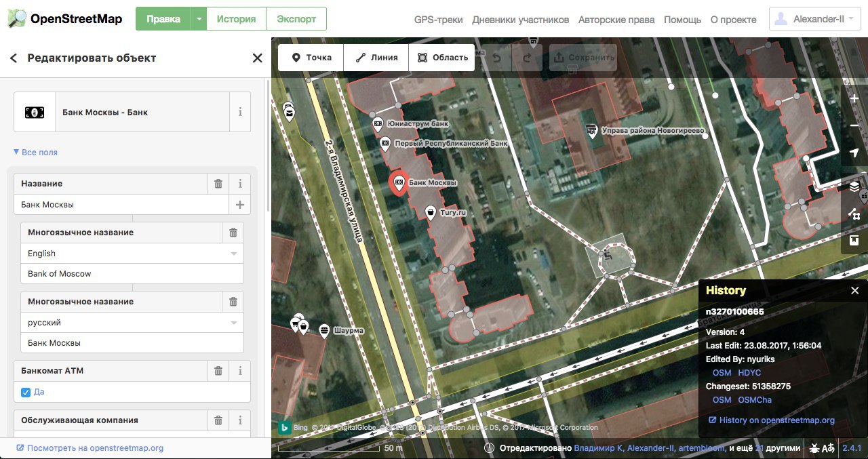The height and width of the screenshot is (459, 868).
Task: Close the History panel
Action: pos(854,290)
